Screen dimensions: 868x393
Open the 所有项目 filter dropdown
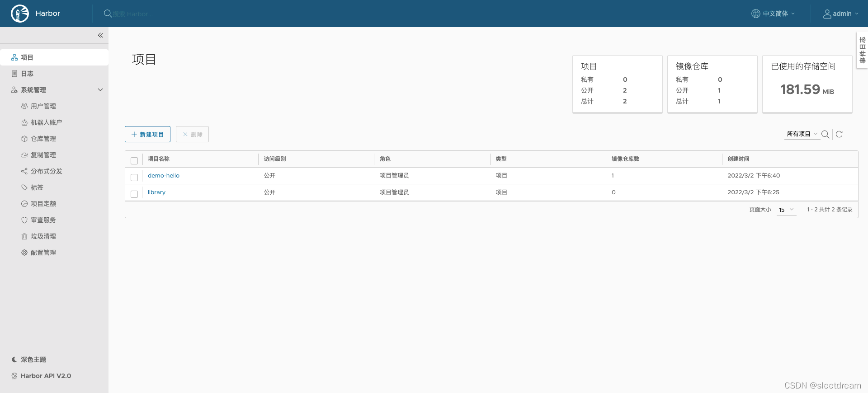tap(802, 134)
